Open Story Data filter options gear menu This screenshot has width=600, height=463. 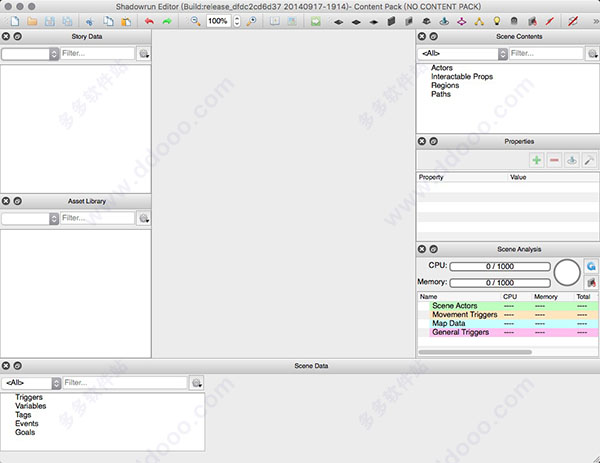point(143,54)
